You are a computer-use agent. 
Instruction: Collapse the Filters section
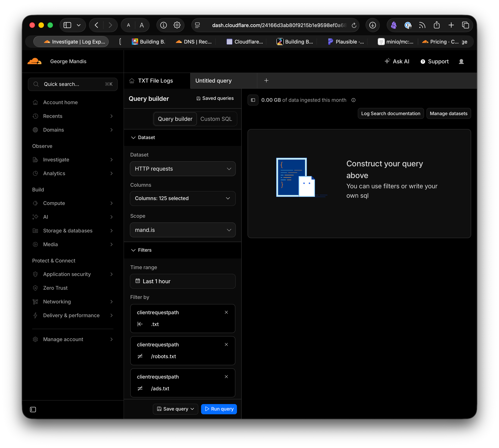(x=141, y=250)
